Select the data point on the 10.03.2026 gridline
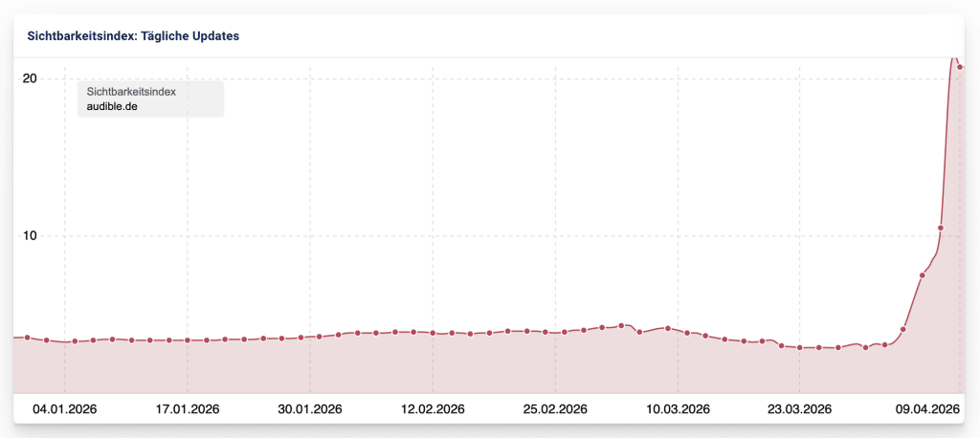The height and width of the screenshot is (438, 980). [x=668, y=328]
